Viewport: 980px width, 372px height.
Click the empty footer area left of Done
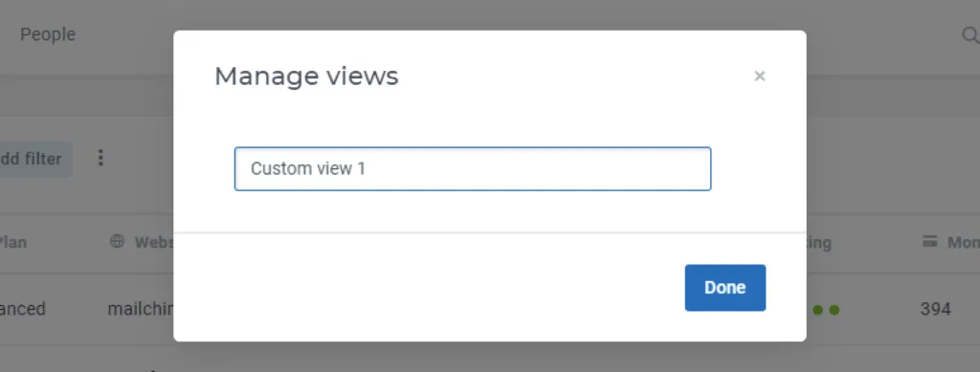click(429, 288)
